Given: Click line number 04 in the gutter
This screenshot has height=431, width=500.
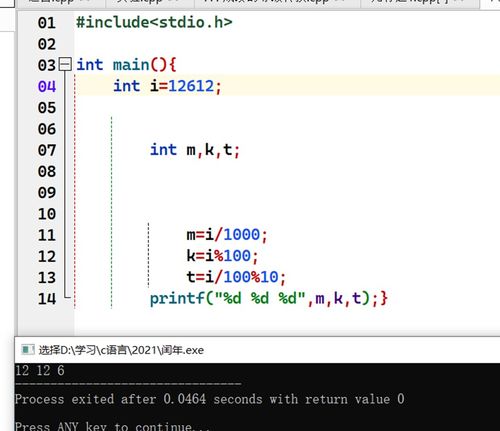Looking at the screenshot, I should pyautogui.click(x=47, y=86).
